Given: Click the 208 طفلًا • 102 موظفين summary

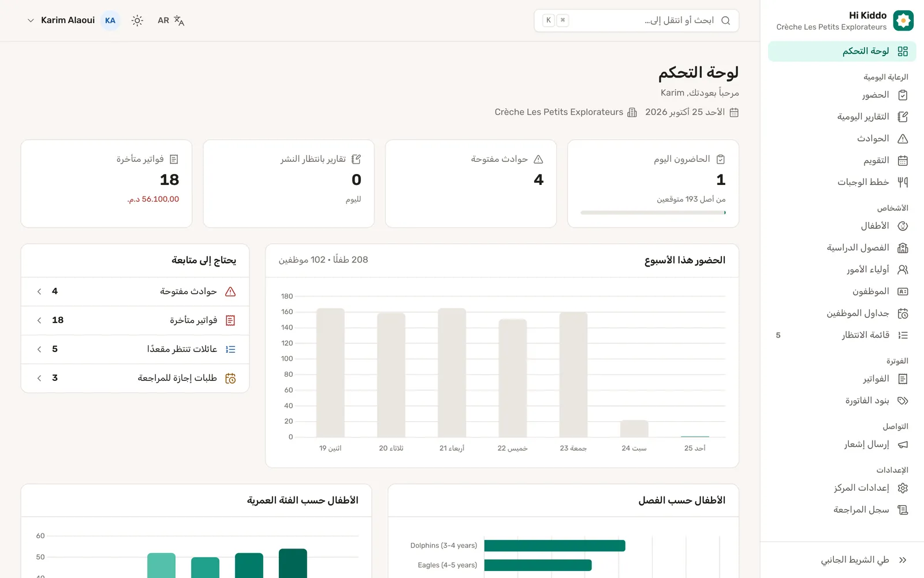Looking at the screenshot, I should (323, 260).
